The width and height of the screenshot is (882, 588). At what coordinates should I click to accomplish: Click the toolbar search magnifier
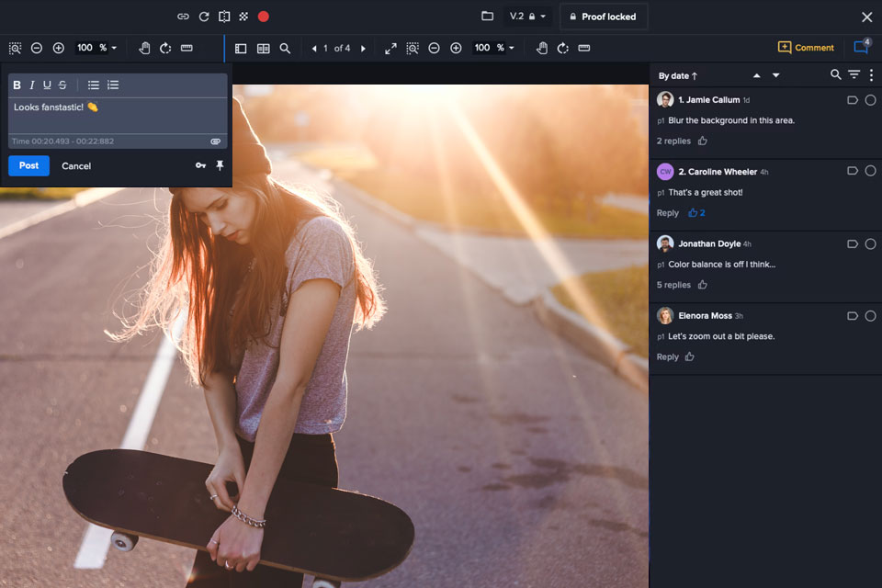coord(285,49)
